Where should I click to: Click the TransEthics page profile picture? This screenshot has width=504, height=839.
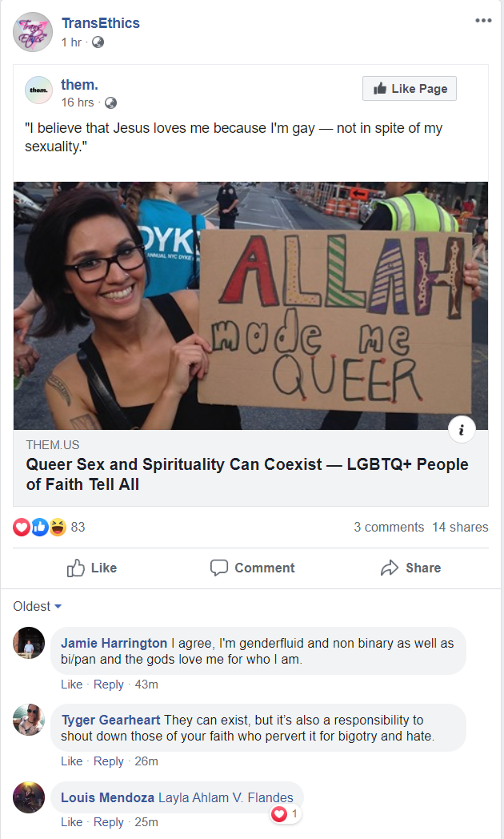(33, 32)
